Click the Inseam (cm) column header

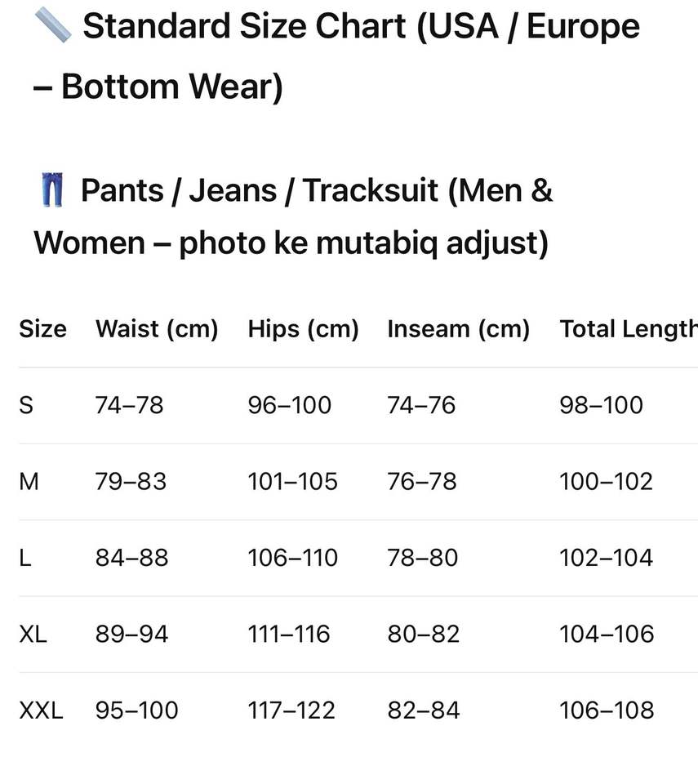point(459,329)
